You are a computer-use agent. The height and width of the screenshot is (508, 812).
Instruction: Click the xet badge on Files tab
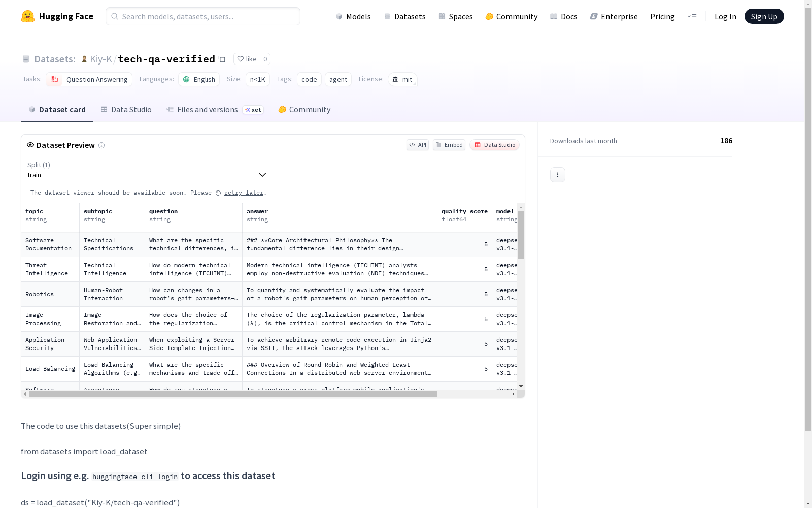click(x=253, y=110)
